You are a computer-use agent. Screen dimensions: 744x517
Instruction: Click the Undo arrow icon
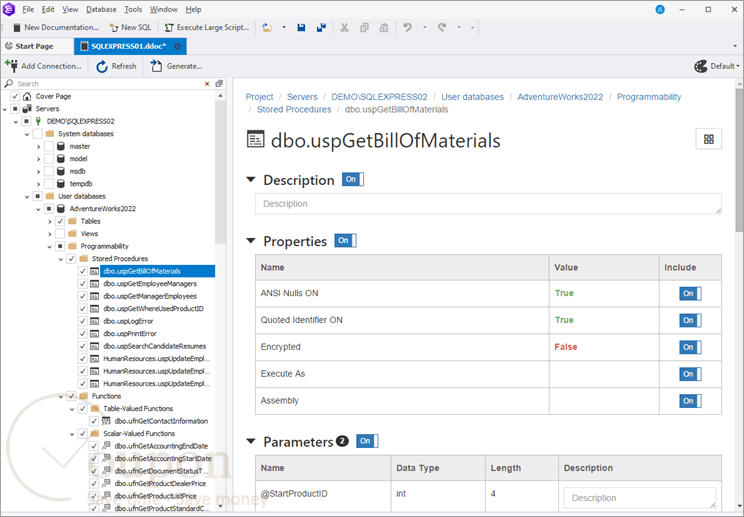(x=408, y=28)
